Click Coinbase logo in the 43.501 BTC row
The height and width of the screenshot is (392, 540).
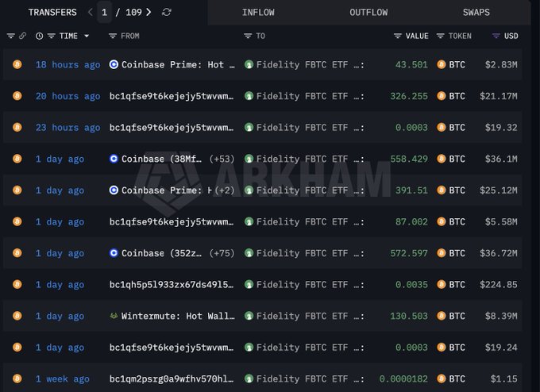coord(114,64)
